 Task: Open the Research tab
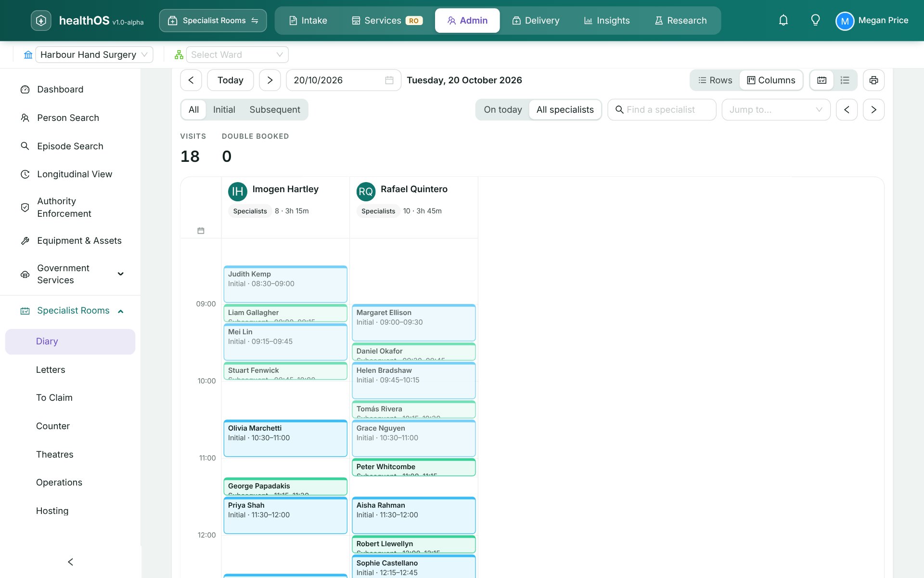tap(680, 21)
